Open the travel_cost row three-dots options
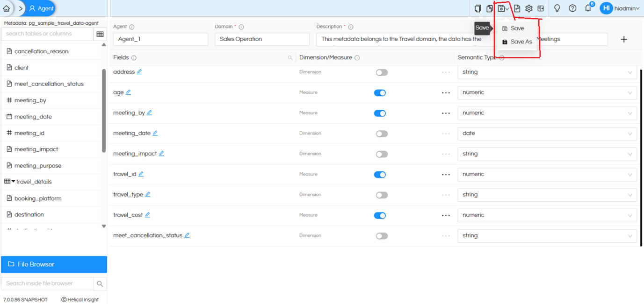Image resolution: width=644 pixels, height=304 pixels. 446,216
